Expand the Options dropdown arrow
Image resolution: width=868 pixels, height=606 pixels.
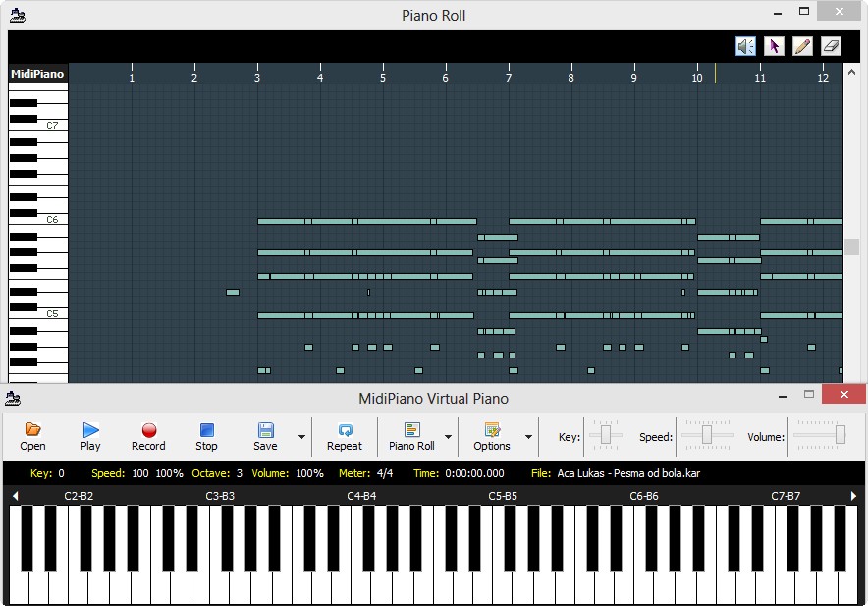[x=528, y=437]
